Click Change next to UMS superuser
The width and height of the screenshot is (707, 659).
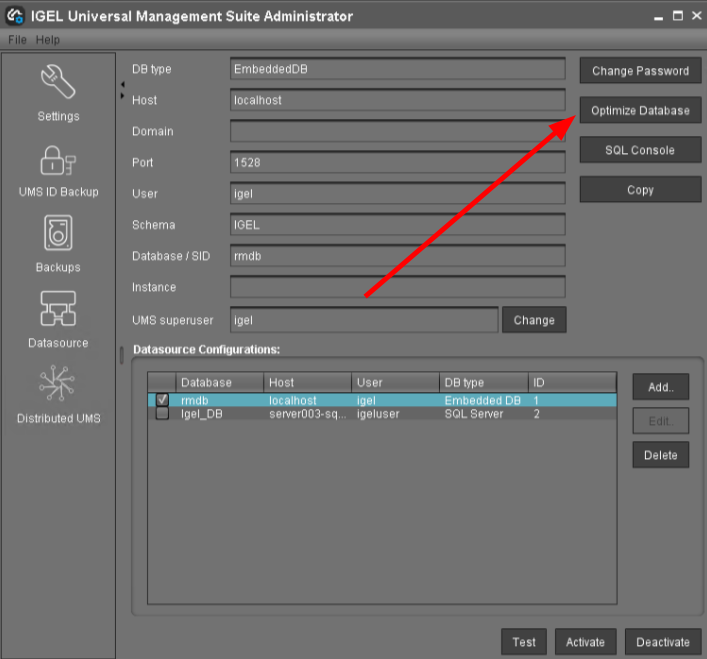[x=534, y=320]
